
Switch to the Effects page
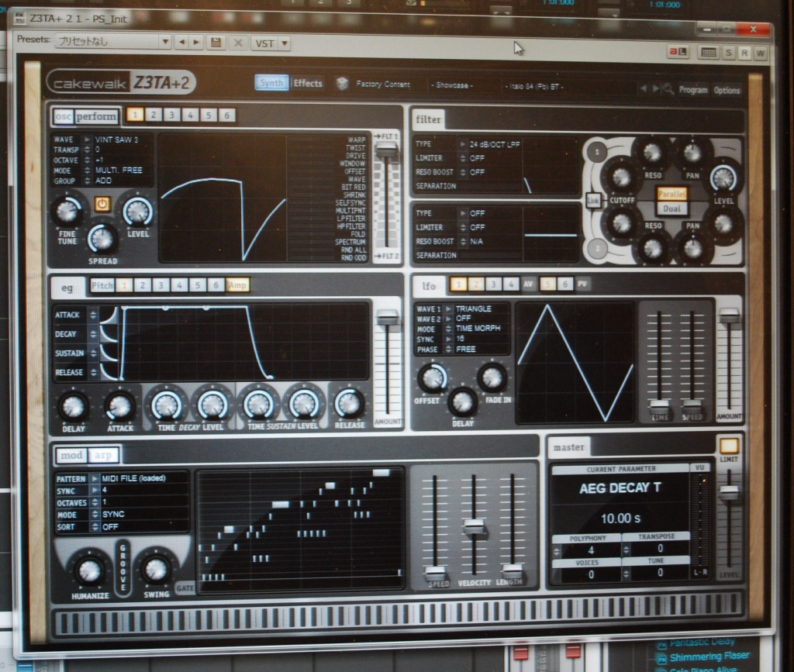click(308, 83)
